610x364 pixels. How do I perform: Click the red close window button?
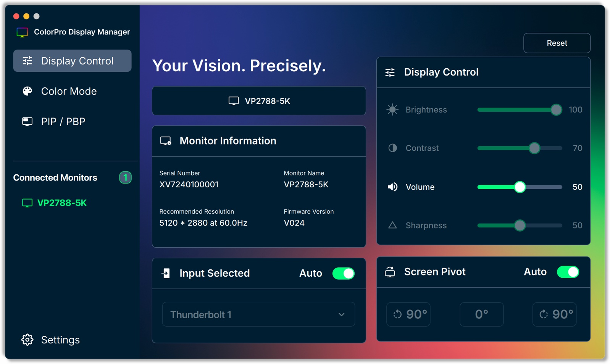tap(16, 16)
